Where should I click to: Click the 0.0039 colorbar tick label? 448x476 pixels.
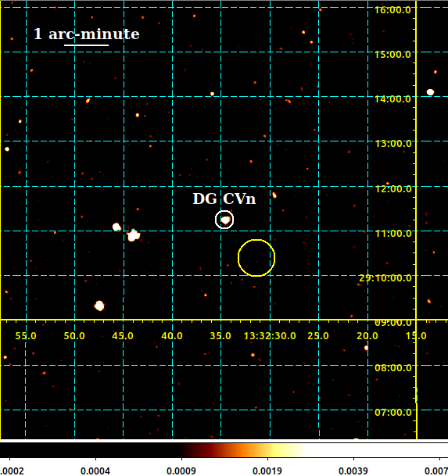(353, 471)
